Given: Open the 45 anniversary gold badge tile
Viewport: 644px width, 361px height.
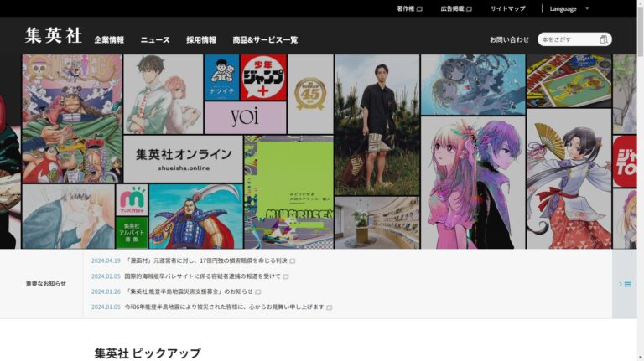Looking at the screenshot, I should pos(310,95).
